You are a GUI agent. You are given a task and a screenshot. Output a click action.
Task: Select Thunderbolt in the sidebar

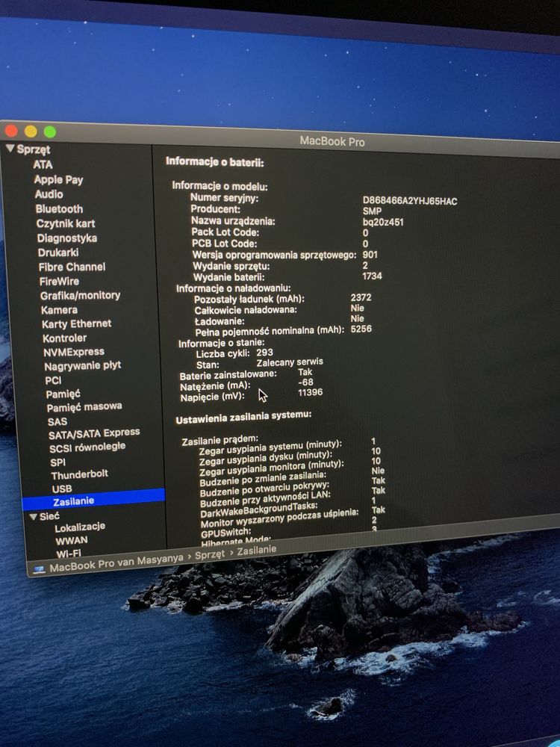80,474
